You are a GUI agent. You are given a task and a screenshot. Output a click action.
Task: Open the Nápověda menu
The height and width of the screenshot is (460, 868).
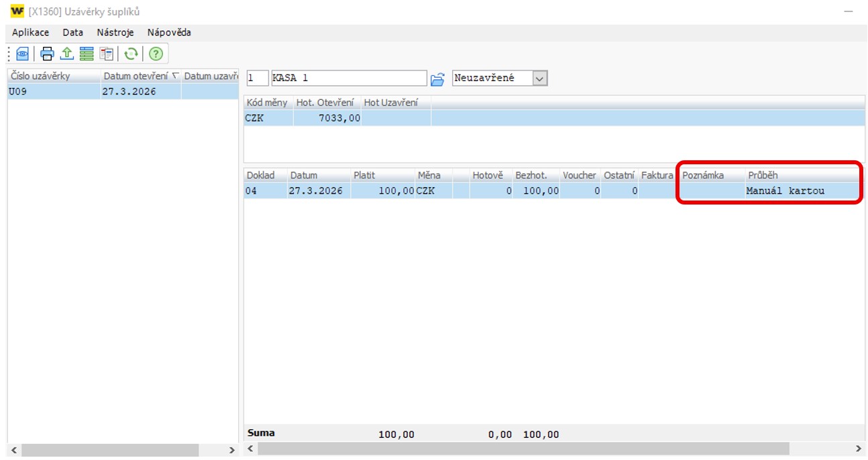click(169, 32)
